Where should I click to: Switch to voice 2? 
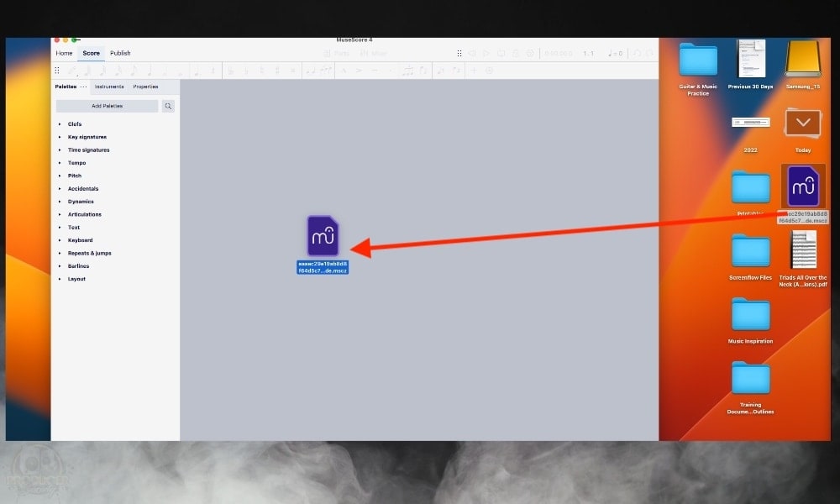(456, 71)
